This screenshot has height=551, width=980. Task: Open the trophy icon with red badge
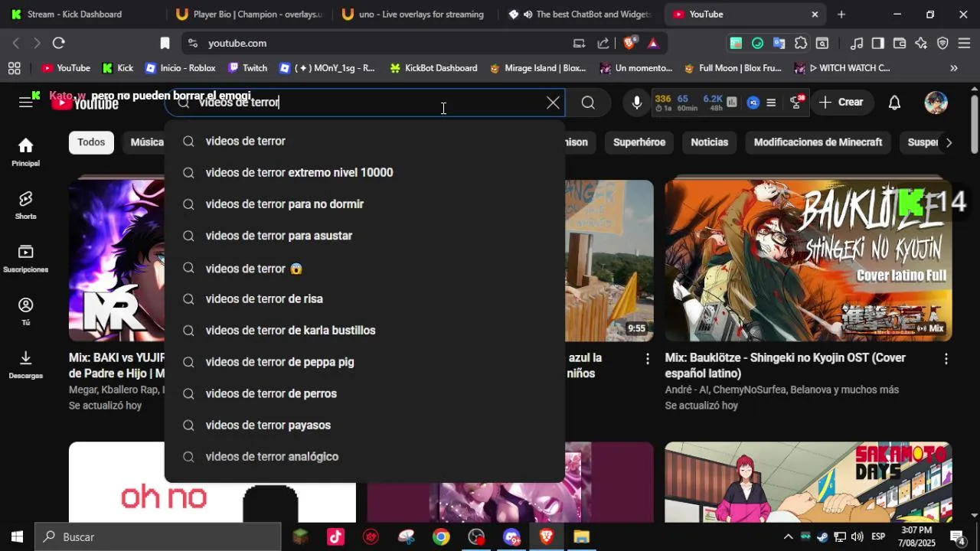click(795, 103)
